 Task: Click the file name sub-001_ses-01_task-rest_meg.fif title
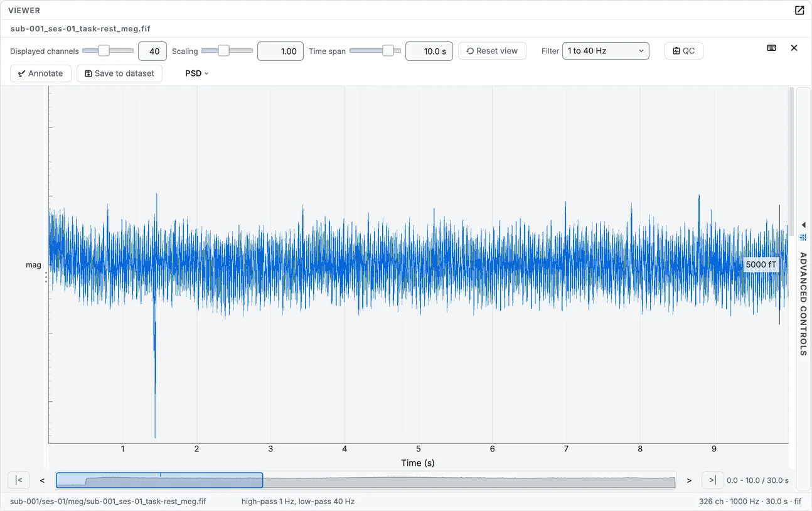click(x=80, y=28)
